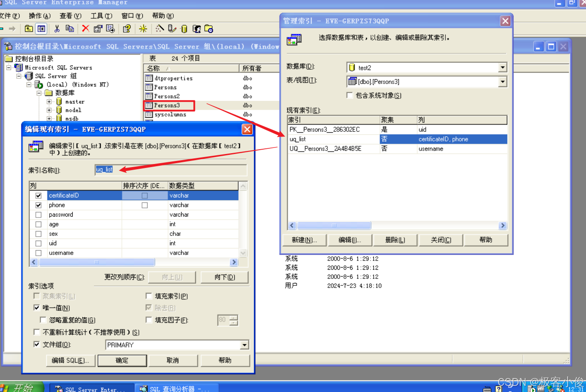Click the 索引名称 uq_list input field
The height and width of the screenshot is (392, 586).
tap(171, 170)
